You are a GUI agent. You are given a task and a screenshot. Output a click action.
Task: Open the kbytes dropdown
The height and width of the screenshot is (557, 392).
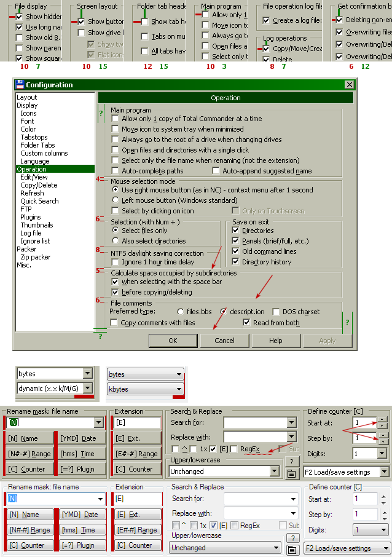(x=179, y=389)
